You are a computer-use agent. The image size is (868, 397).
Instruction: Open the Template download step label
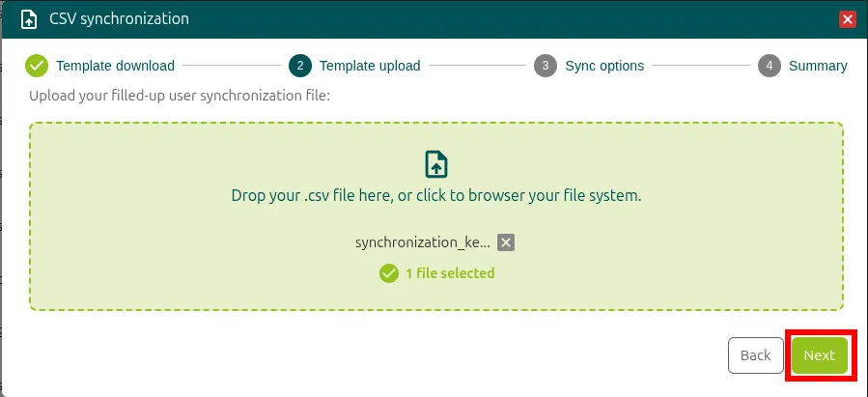[115, 66]
